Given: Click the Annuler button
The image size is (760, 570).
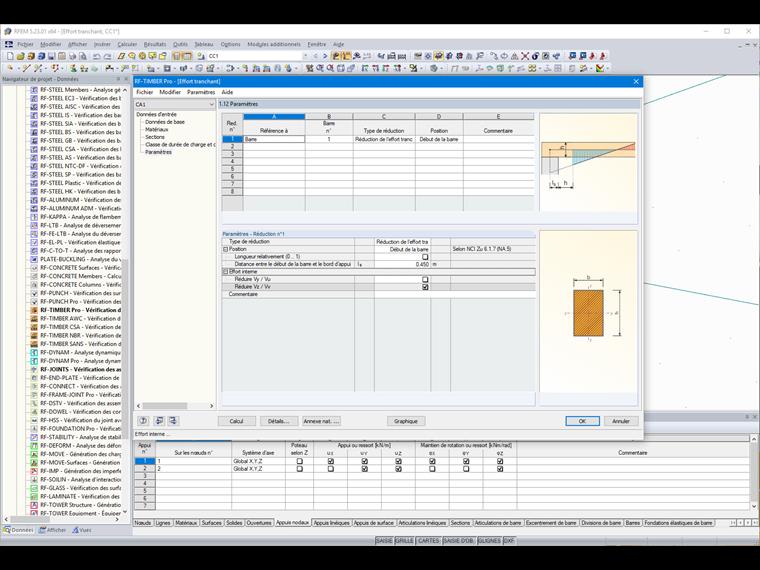Looking at the screenshot, I should pos(621,421).
